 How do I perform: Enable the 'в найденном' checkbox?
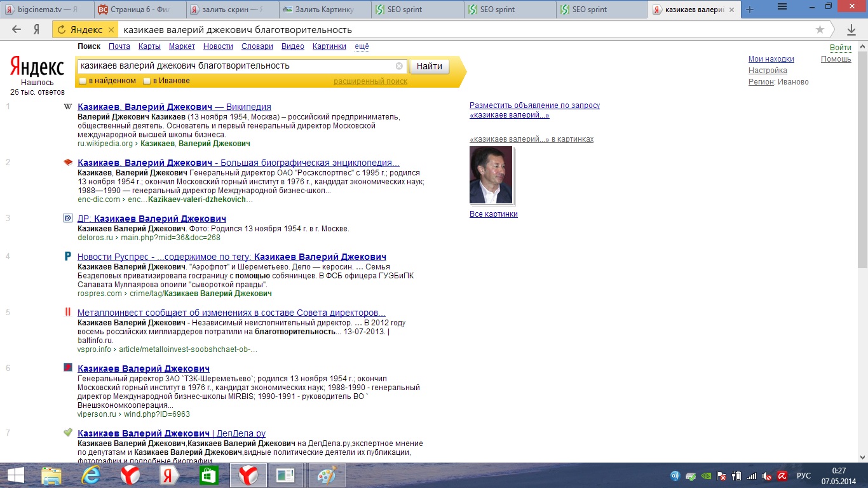(x=83, y=81)
